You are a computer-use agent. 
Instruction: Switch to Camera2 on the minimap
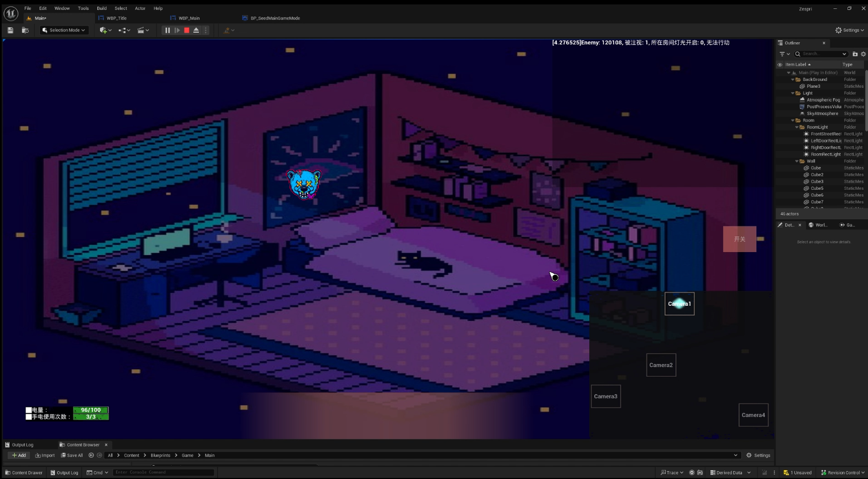(661, 365)
